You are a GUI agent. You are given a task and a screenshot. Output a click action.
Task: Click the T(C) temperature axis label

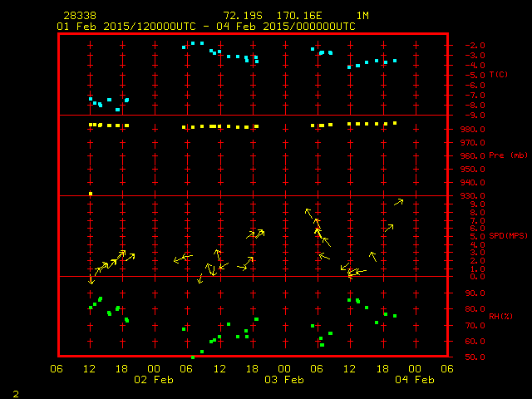pyautogui.click(x=498, y=75)
